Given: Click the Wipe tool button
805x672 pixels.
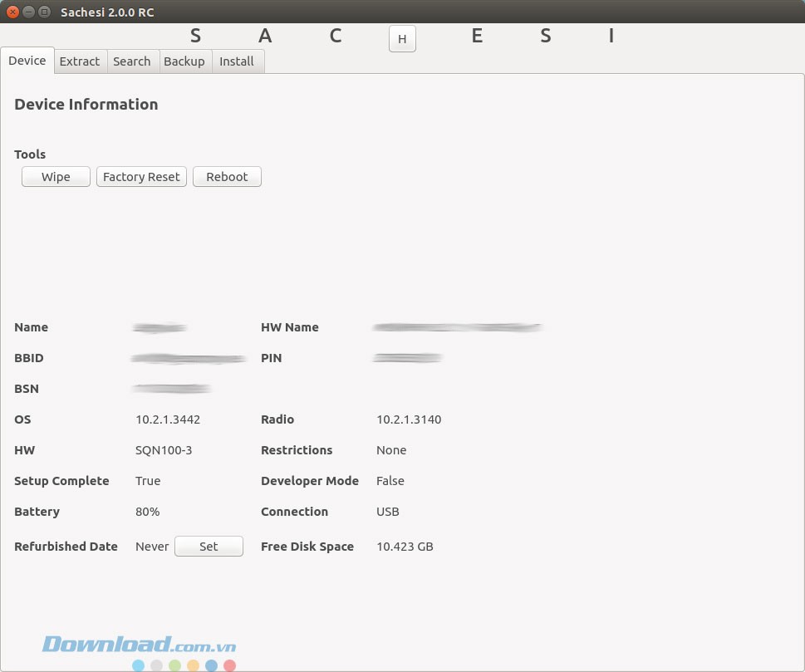Looking at the screenshot, I should coord(56,177).
